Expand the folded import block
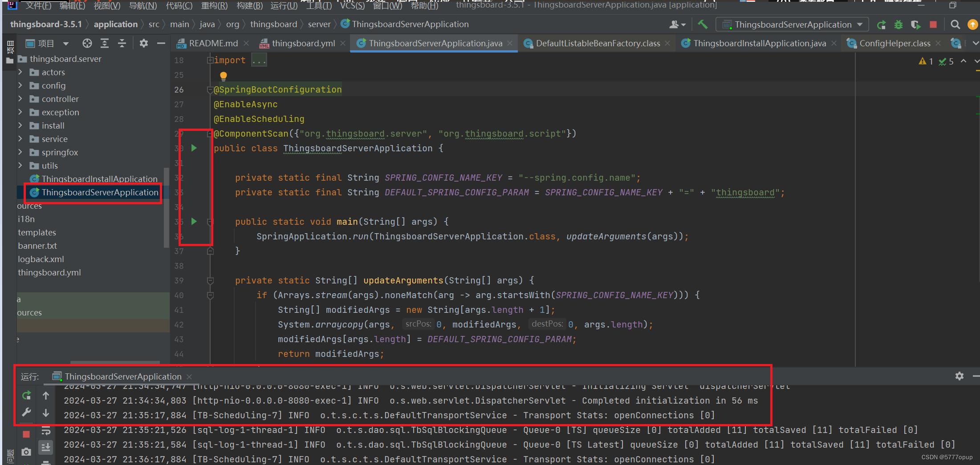The image size is (980, 465). click(210, 60)
